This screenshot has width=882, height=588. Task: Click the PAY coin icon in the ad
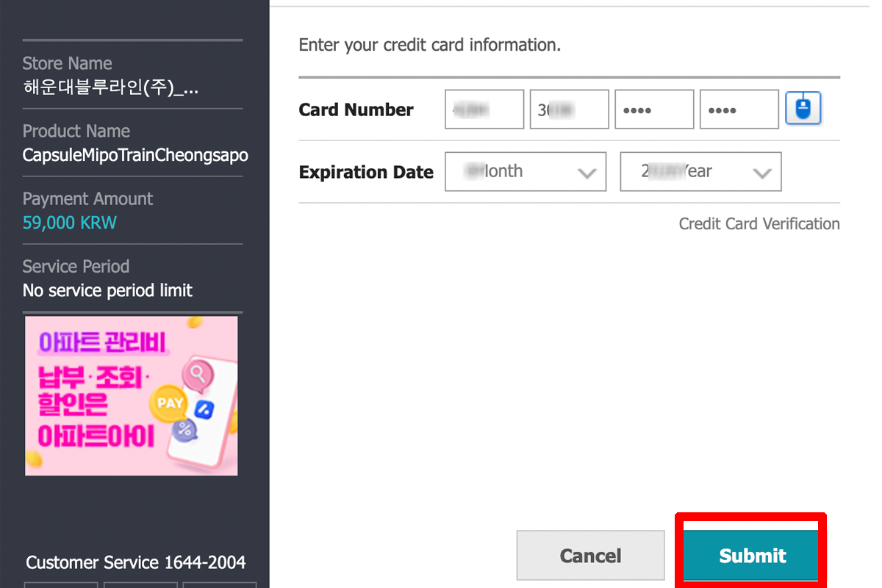click(x=169, y=403)
